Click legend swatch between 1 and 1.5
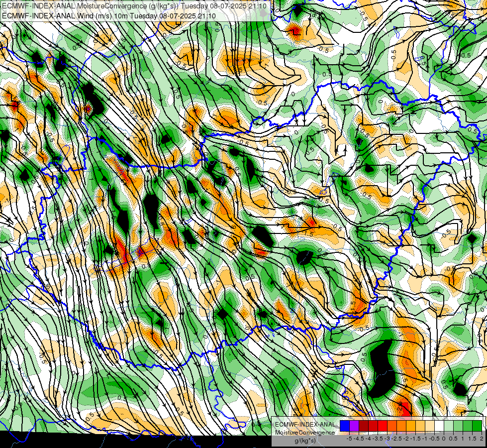The height and width of the screenshot is (448, 487). point(468,426)
